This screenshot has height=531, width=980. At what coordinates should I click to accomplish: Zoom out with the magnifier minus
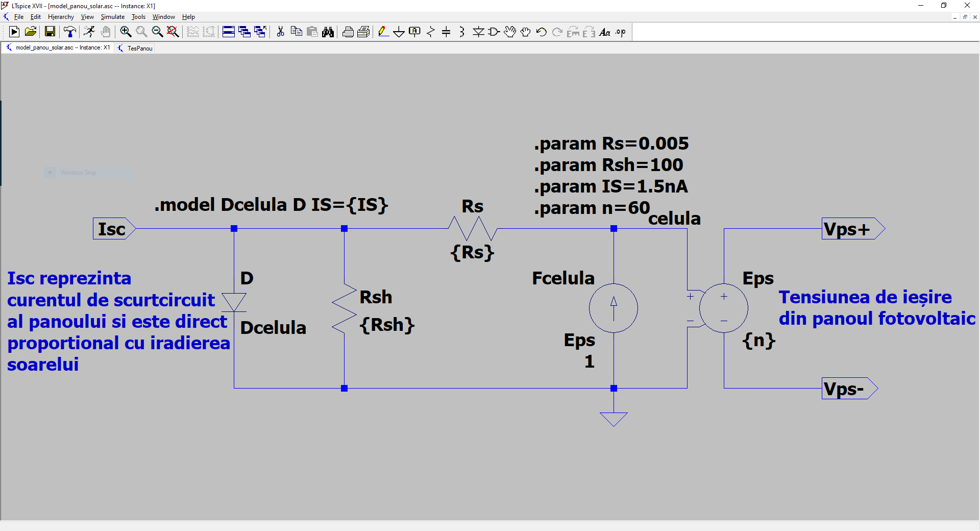point(157,32)
